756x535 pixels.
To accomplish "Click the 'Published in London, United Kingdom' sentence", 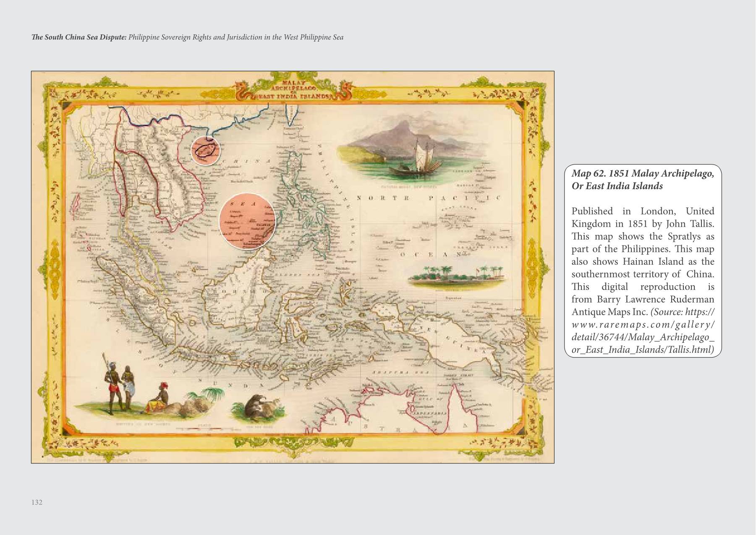I will [x=643, y=217].
